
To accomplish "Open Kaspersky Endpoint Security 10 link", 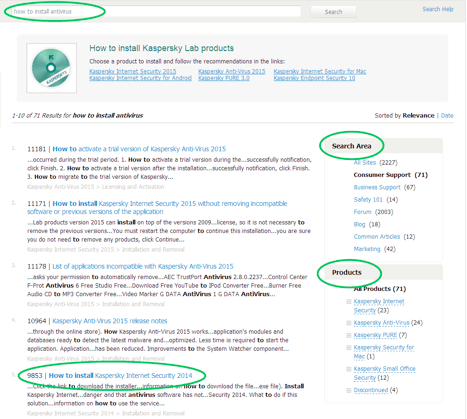I will 314,78.
